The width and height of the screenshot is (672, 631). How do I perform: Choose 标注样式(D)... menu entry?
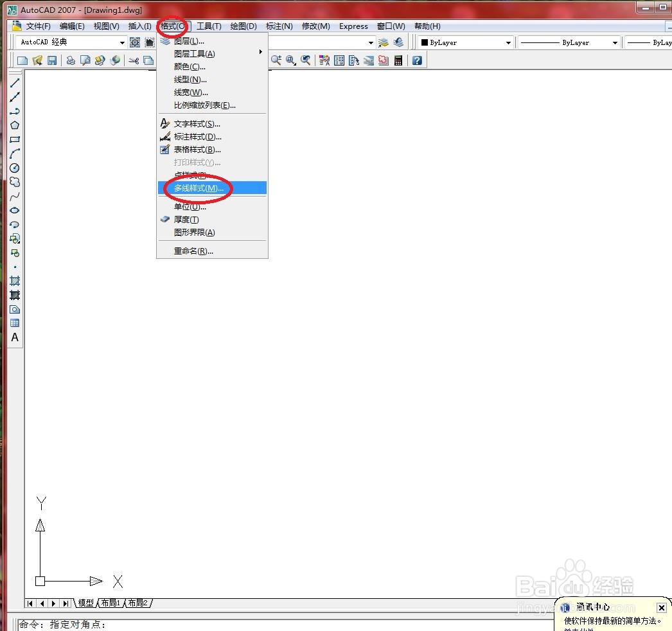click(212, 137)
